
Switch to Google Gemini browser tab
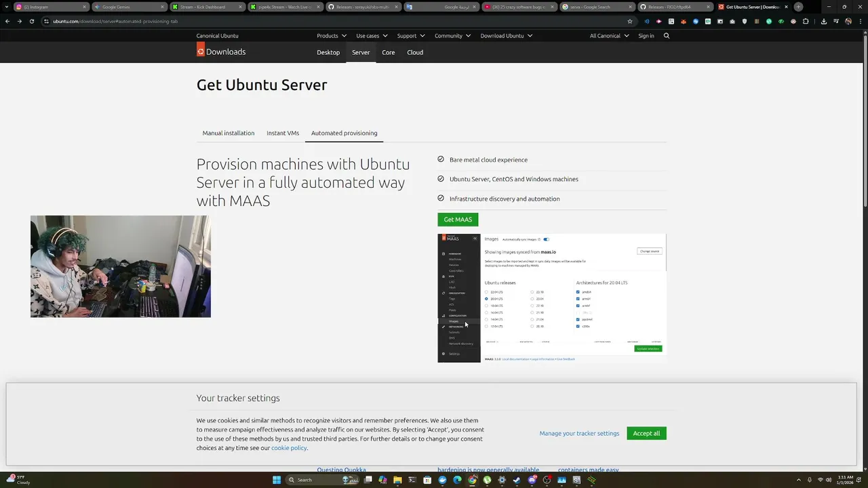click(x=131, y=7)
